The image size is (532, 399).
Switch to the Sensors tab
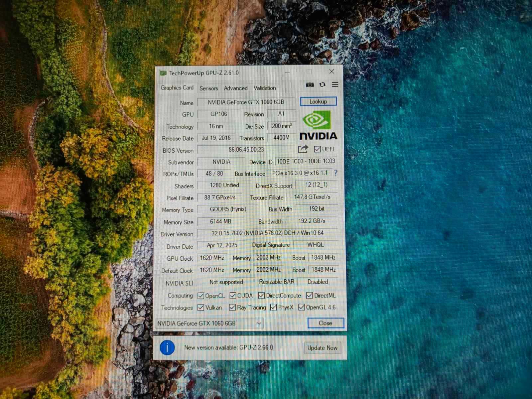click(x=208, y=88)
